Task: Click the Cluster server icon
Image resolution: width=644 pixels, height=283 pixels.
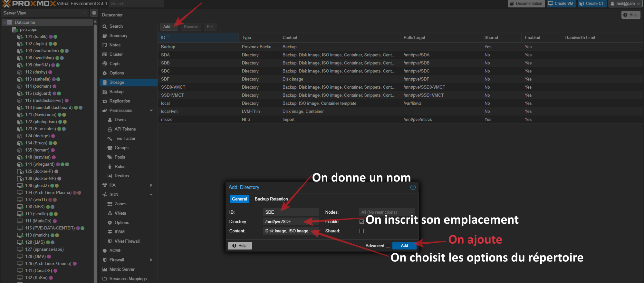Action: 105,54
